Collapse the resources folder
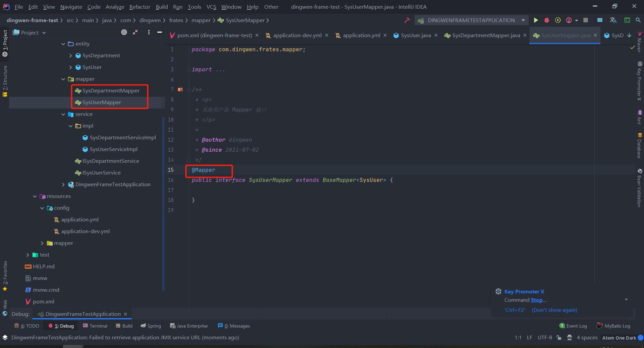Screen dimensions: 644x348 click(35, 196)
